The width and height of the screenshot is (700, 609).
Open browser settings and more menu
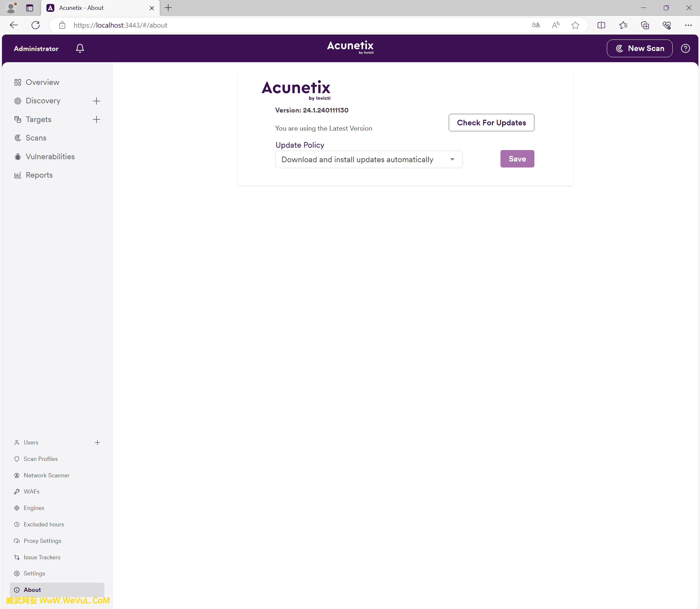coord(688,25)
